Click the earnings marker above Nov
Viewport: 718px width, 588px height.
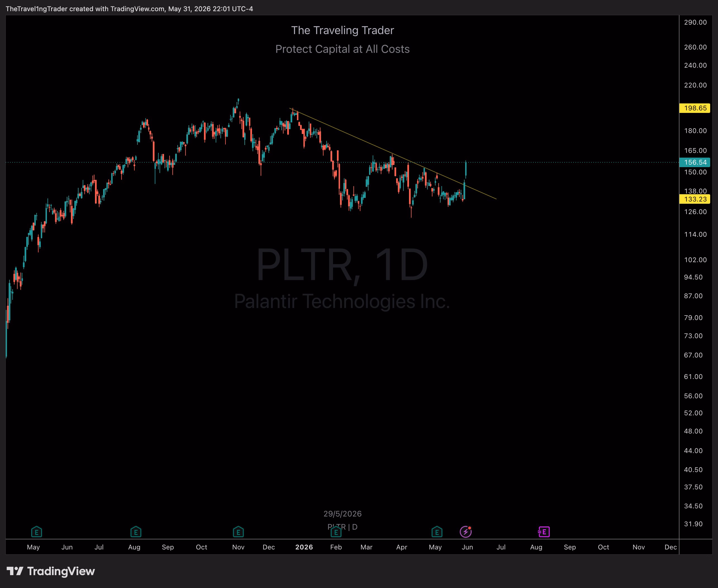(238, 532)
